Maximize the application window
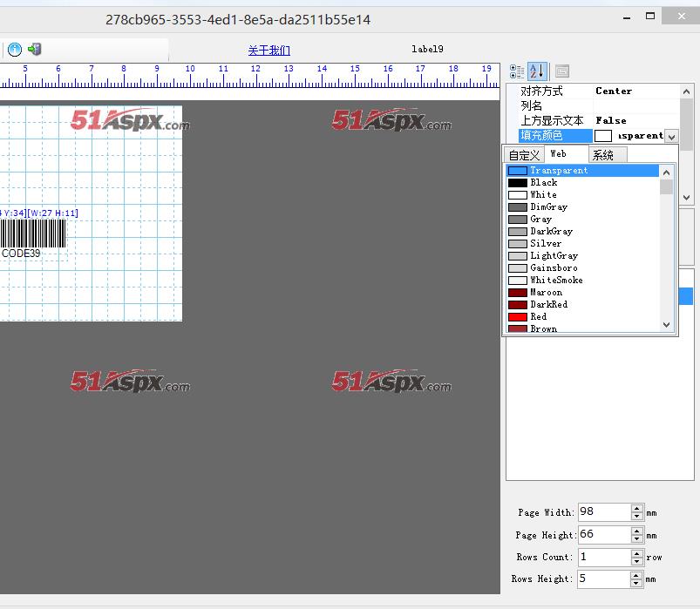Image resolution: width=700 pixels, height=609 pixels. (x=650, y=16)
